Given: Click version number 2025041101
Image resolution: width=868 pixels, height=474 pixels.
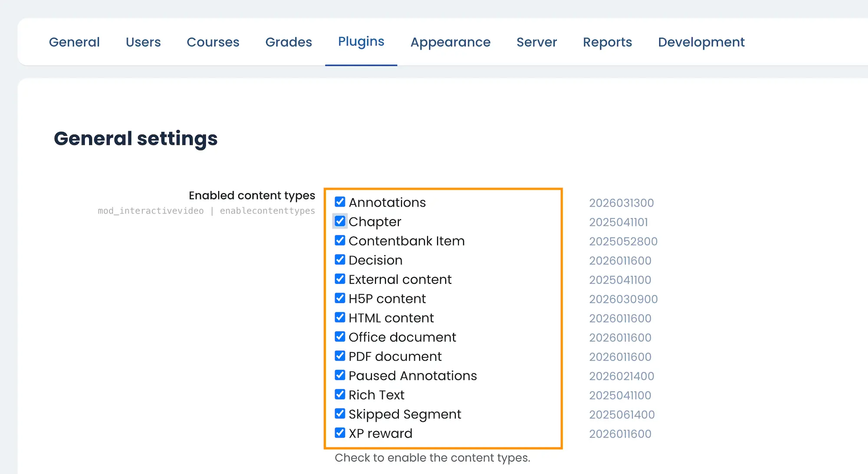Looking at the screenshot, I should pyautogui.click(x=618, y=222).
